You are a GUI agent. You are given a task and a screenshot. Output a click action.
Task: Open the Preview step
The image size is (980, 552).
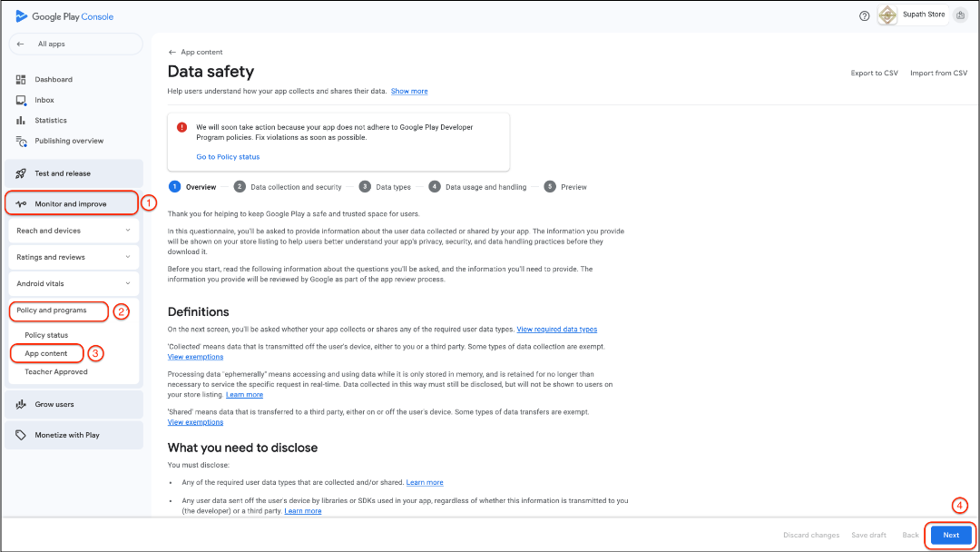[573, 187]
